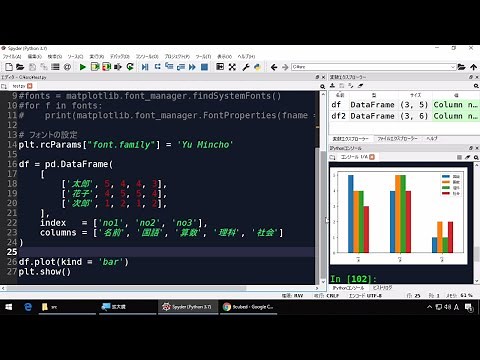The height and width of the screenshot is (360, 480).
Task: Run the file with the green play icon
Action: pyautogui.click(x=83, y=67)
